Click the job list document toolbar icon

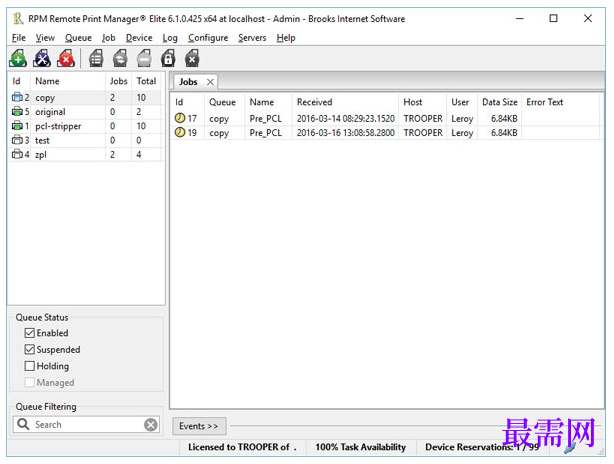(96, 58)
